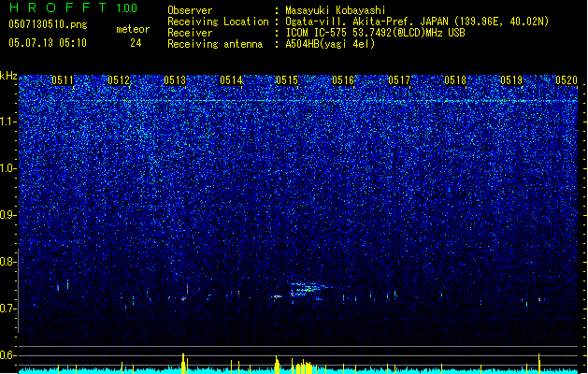The width and height of the screenshot is (588, 374).
Task: Click the tallest yellow power spike near 0513
Action: pyautogui.click(x=183, y=364)
